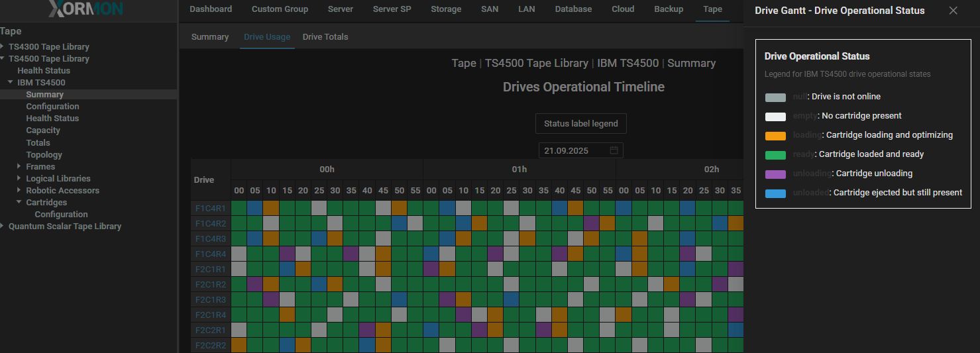Screen dimensions: 980x353
Task: Expand the Robotic Accessors node
Action: click(19, 190)
